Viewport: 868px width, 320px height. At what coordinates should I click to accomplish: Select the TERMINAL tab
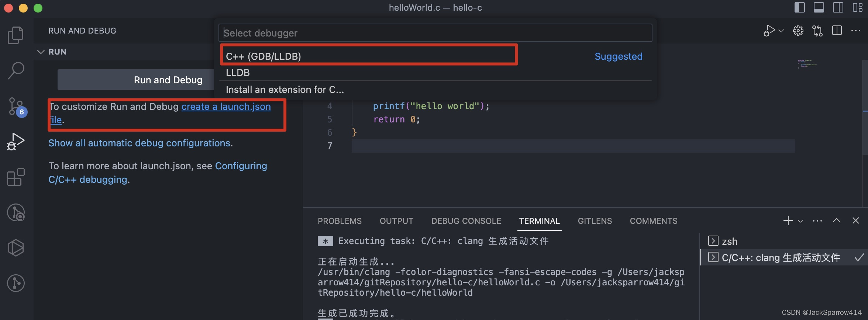539,221
